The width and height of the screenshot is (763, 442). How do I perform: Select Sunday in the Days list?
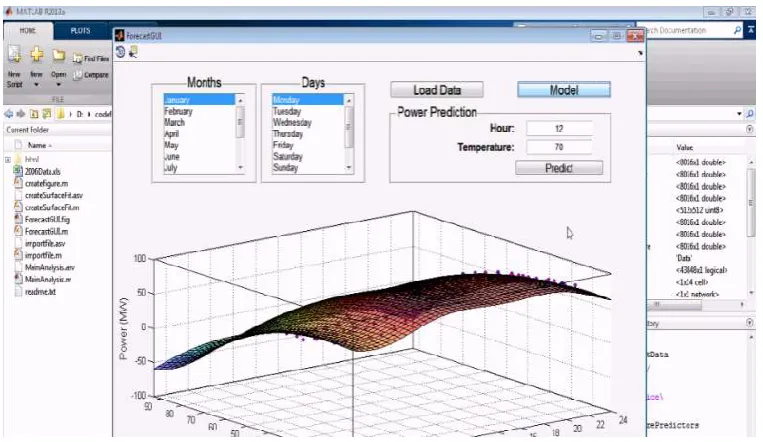click(x=308, y=168)
